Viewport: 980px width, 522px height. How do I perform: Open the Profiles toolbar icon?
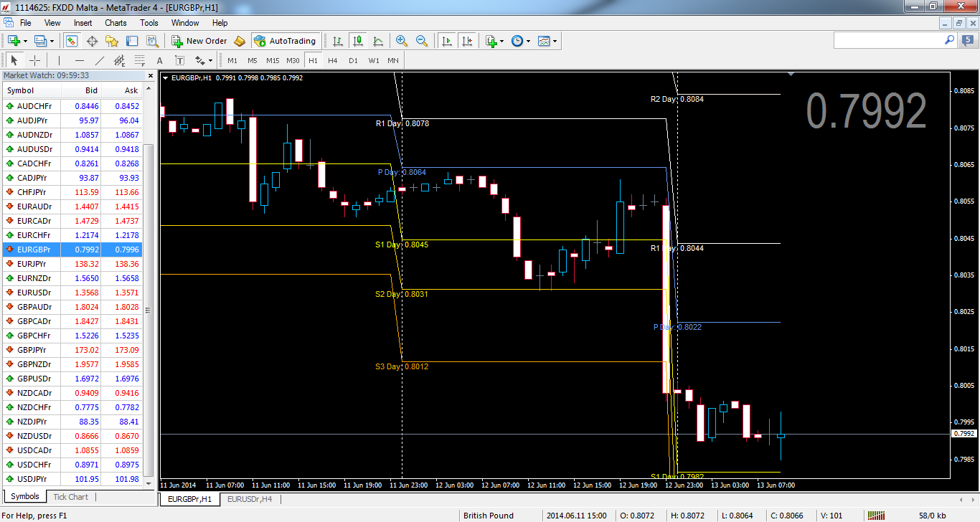pyautogui.click(x=41, y=41)
